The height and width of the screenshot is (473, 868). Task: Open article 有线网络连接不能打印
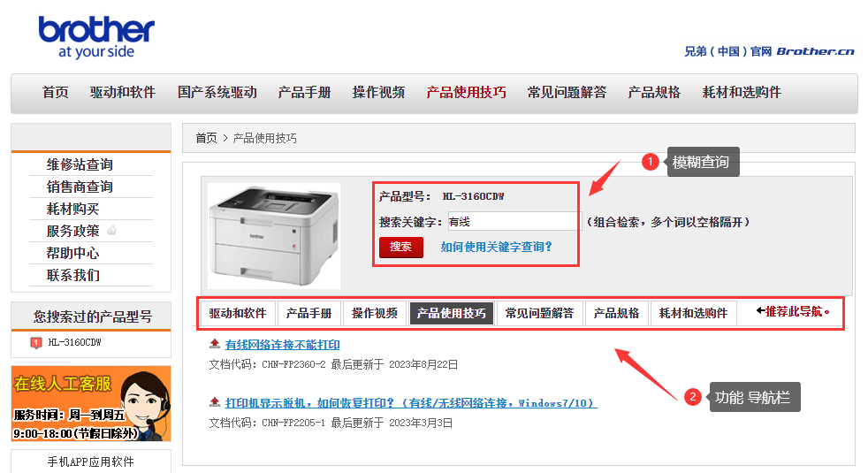(282, 345)
